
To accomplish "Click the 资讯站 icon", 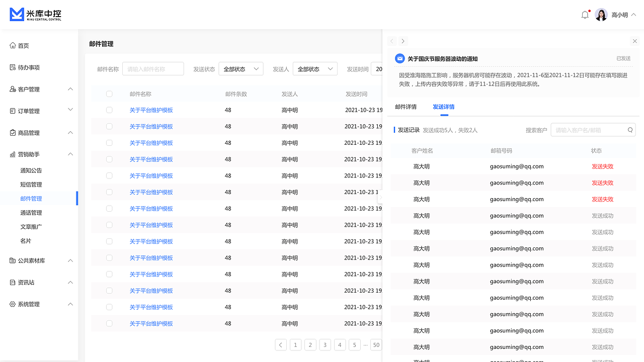I will coord(13,283).
